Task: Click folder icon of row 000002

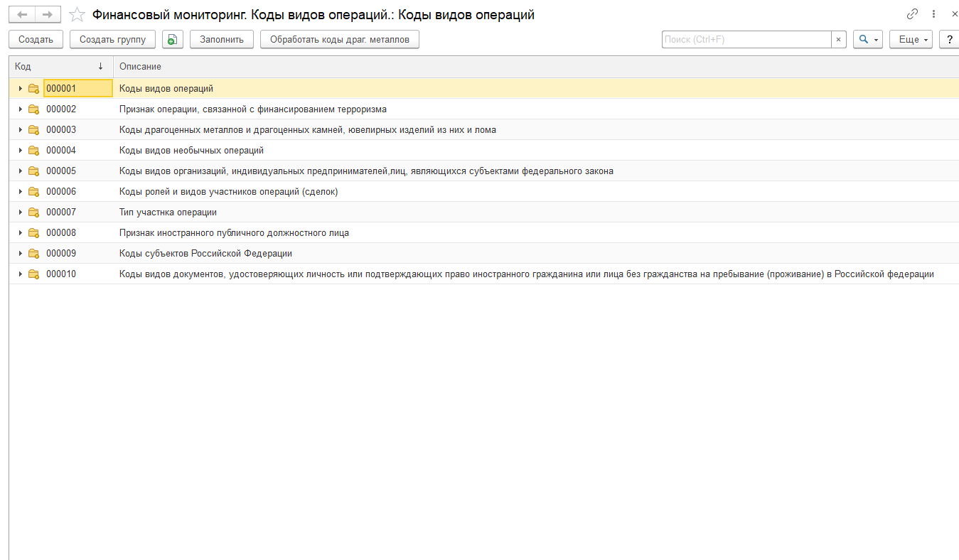Action: (x=33, y=109)
